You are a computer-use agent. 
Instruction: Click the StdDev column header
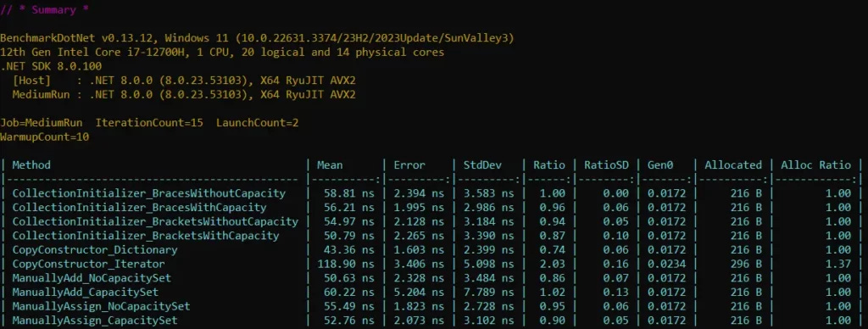pyautogui.click(x=482, y=165)
